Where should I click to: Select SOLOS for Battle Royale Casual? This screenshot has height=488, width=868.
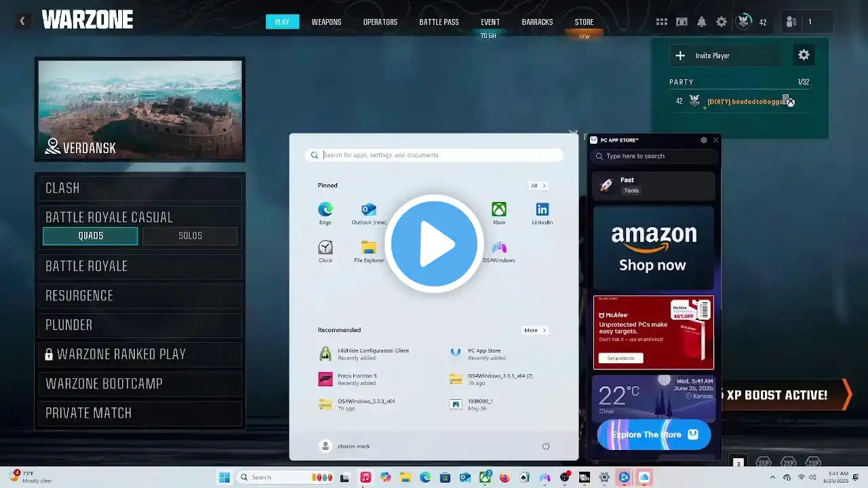[x=190, y=236]
